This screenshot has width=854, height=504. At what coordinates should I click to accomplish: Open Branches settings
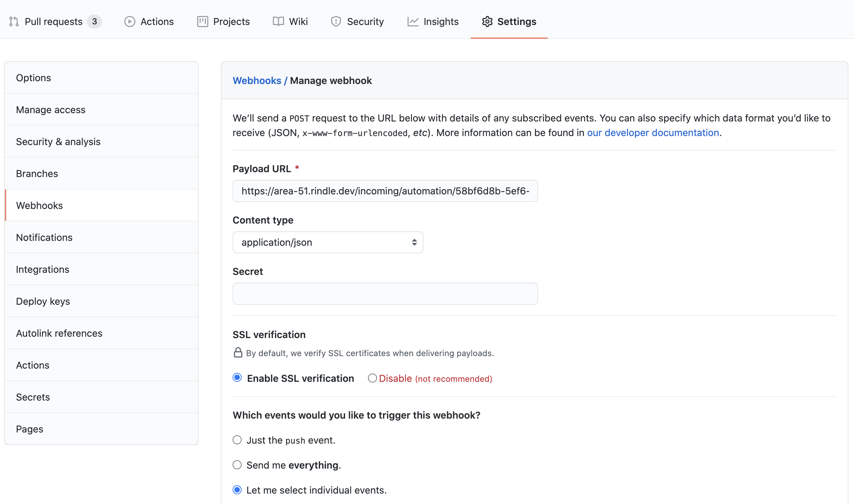101,174
